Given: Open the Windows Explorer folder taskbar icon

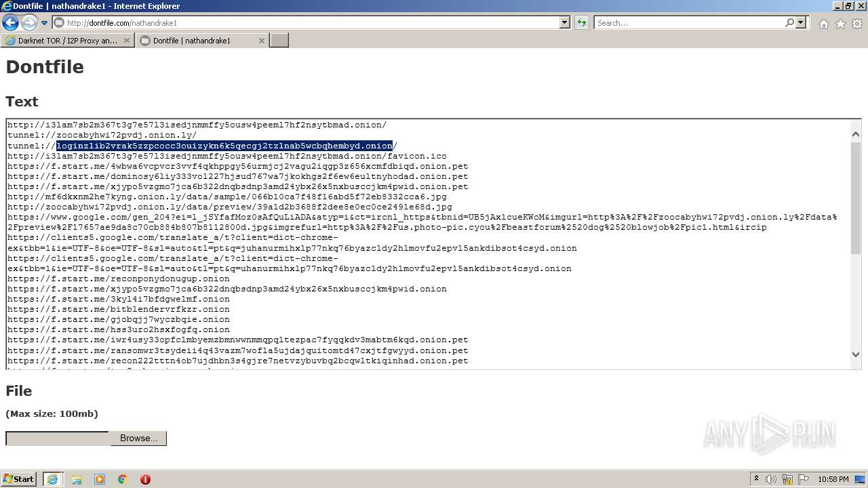Looking at the screenshot, I should pyautogui.click(x=77, y=479).
